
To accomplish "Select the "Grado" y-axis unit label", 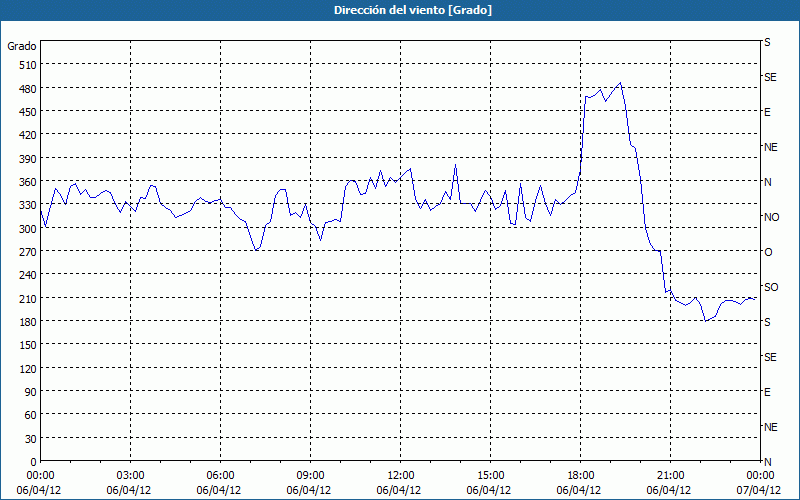I will pos(22,46).
